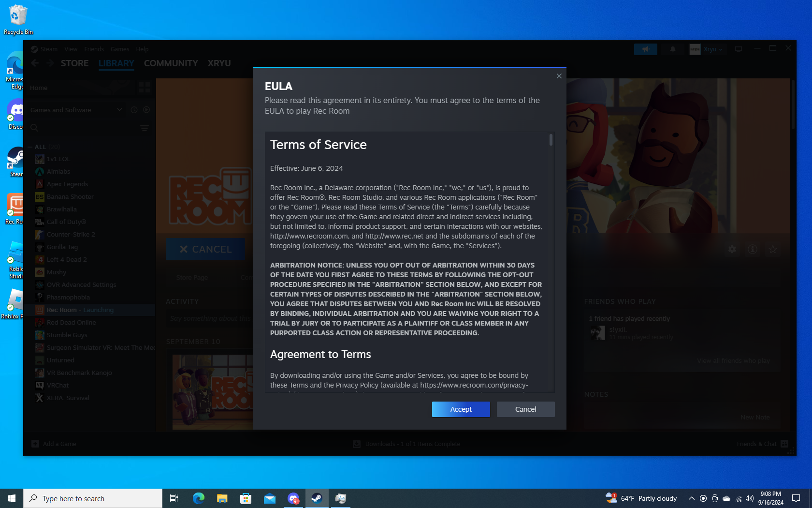Image resolution: width=812 pixels, height=508 pixels.
Task: Select Banana Shooter in the library
Action: point(70,197)
